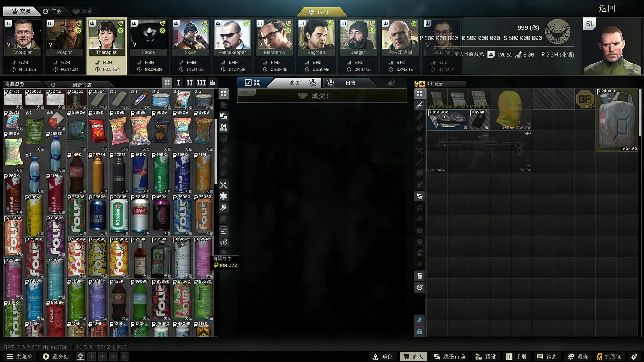
Task: Toggle the fill-items checkbox beside 购买
Action: [x=248, y=83]
